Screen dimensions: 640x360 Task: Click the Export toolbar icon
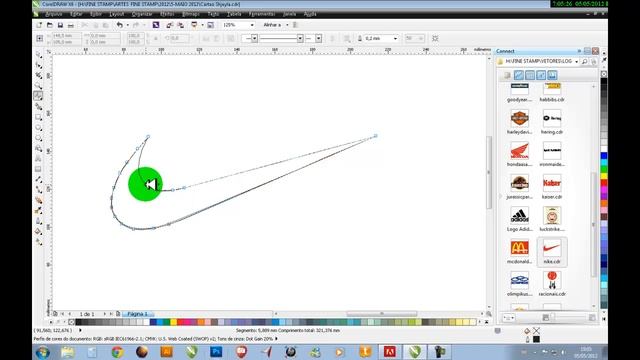180,25
